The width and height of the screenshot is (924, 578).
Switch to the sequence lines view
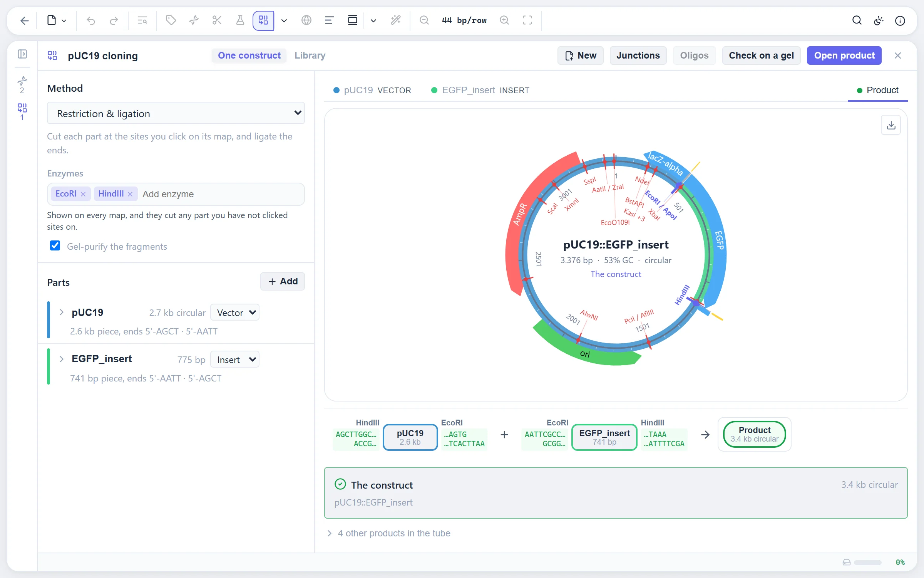coord(329,20)
